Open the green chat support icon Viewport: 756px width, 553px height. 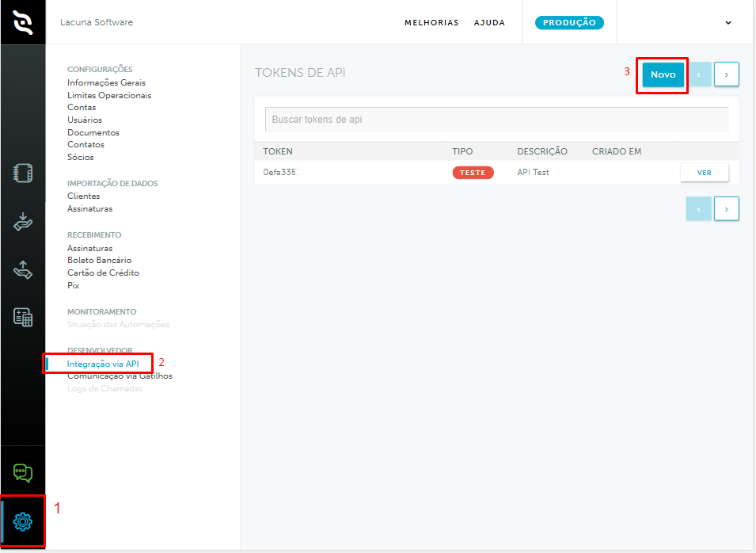coord(23,473)
